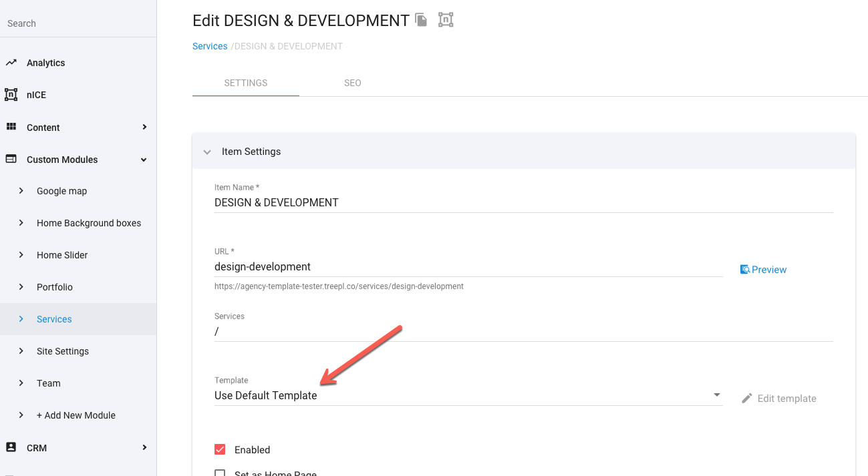Expand the Site Settings chevron

click(x=21, y=351)
